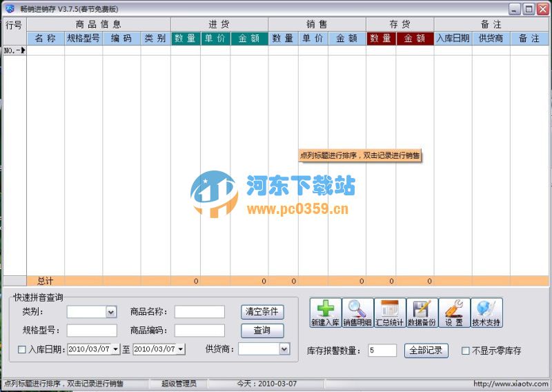Sort by 存货 金额 column header
The image size is (552, 392).
coord(415,39)
